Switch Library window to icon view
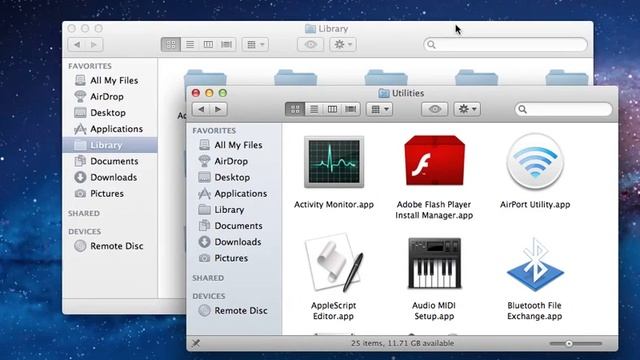640x360 pixels. [171, 44]
